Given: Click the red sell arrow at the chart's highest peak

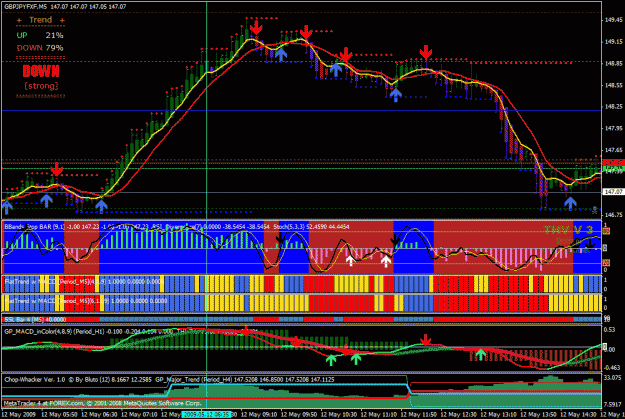Looking at the screenshot, I should pos(256,27).
